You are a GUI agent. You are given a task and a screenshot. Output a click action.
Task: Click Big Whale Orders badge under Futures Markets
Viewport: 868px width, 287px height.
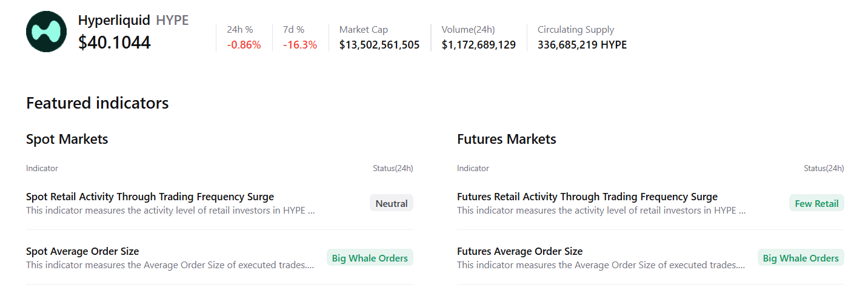click(801, 258)
